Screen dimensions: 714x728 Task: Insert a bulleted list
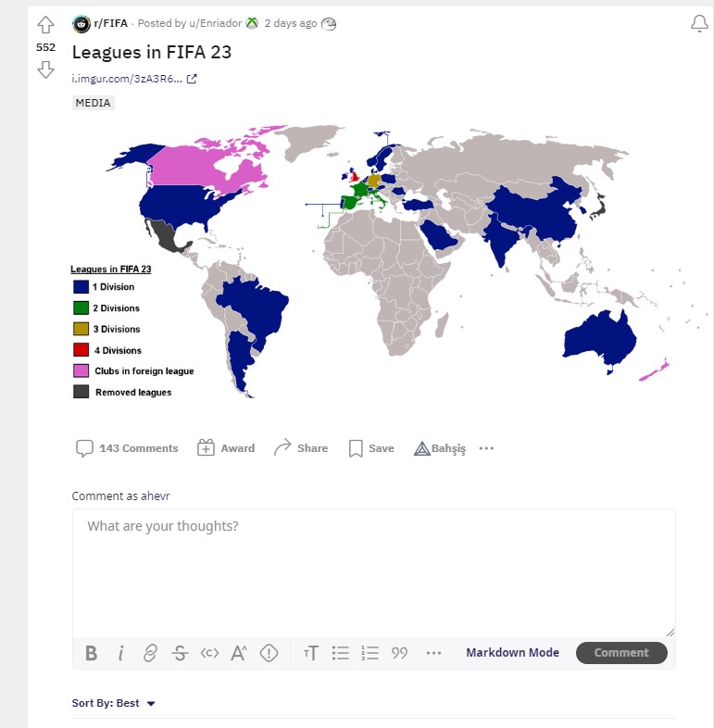(341, 653)
